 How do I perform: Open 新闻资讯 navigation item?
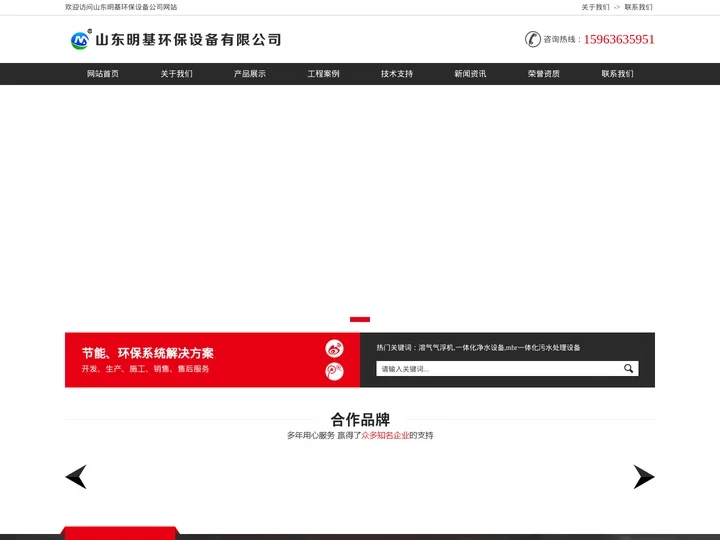click(x=470, y=74)
